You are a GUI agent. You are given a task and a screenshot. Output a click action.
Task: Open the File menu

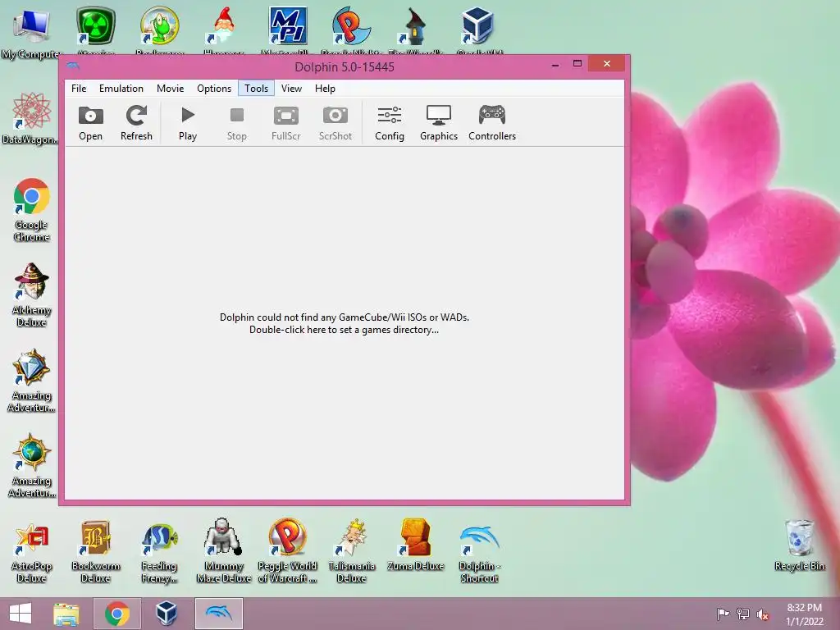click(x=79, y=89)
